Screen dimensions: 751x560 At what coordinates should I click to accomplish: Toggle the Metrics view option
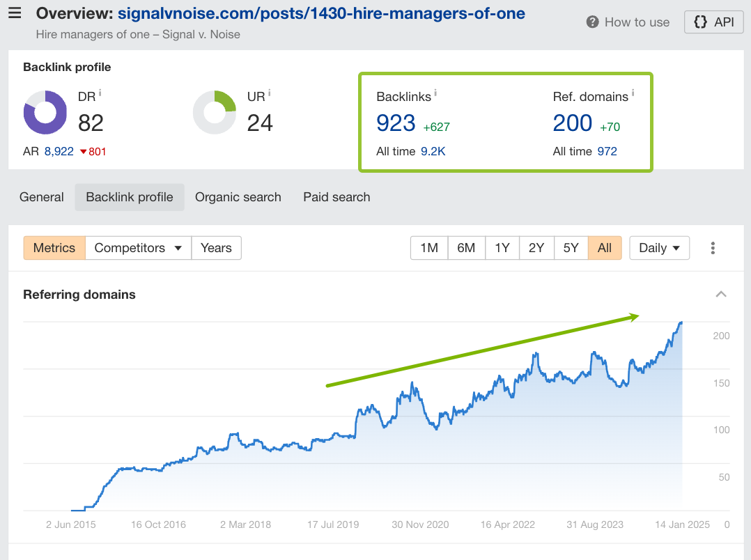tap(54, 247)
